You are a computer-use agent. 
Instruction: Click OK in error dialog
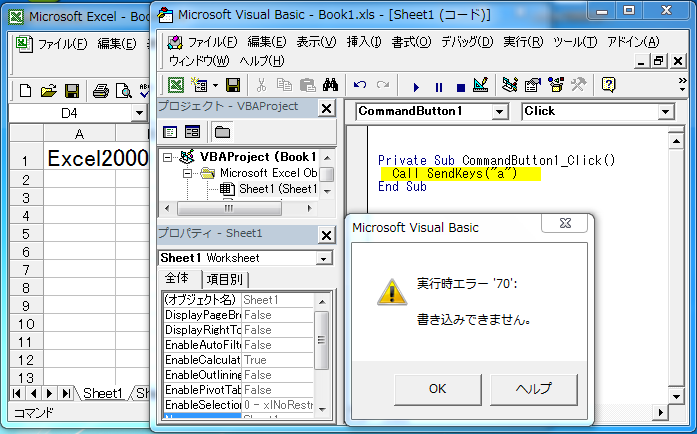438,389
